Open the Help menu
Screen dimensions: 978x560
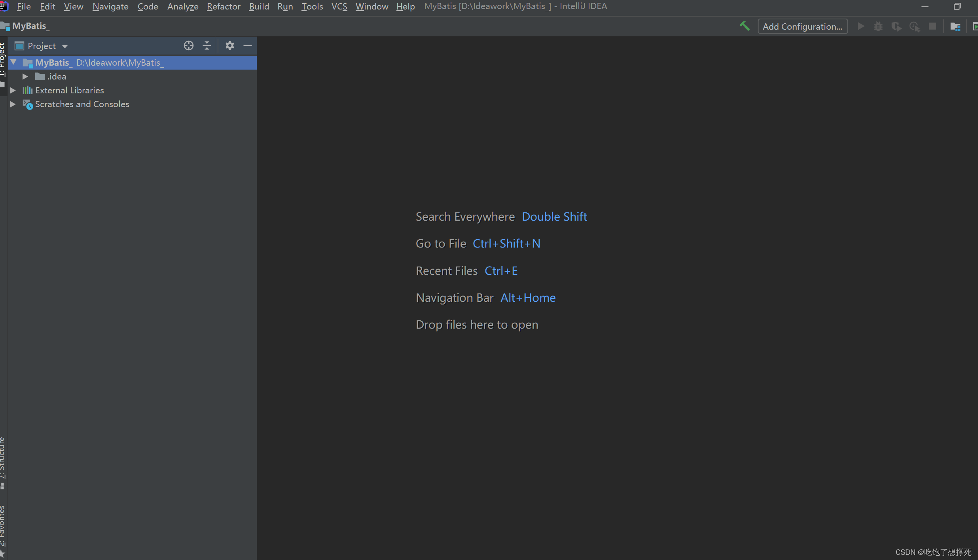pos(406,6)
